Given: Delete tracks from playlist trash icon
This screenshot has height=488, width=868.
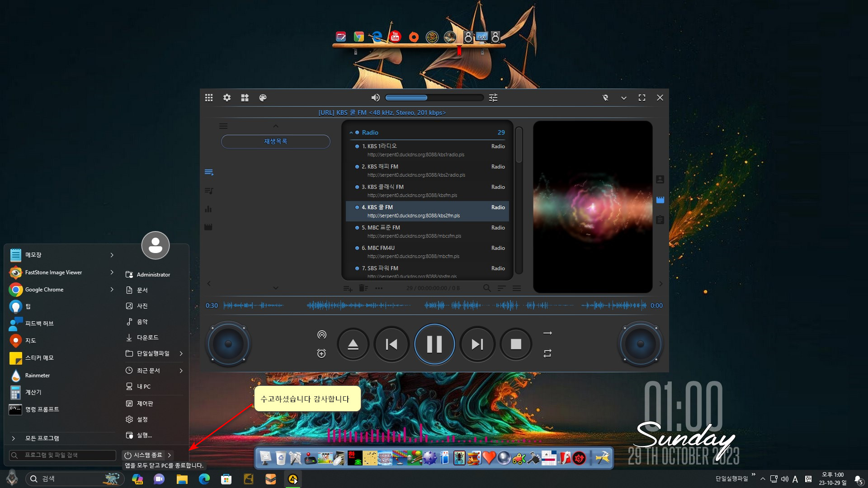Looking at the screenshot, I should 363,288.
